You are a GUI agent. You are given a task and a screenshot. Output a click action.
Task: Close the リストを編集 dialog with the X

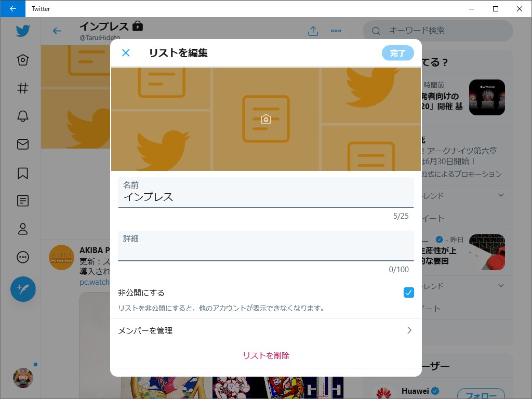coord(126,52)
